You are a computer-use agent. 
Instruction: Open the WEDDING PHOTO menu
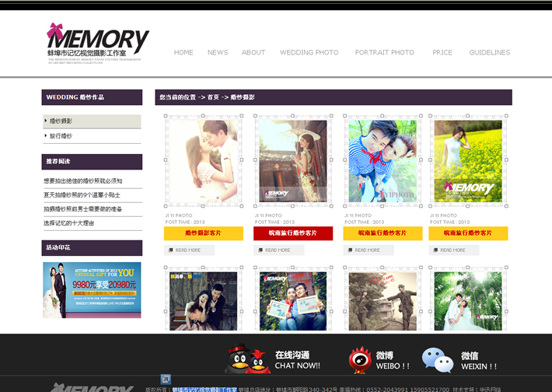(x=309, y=53)
